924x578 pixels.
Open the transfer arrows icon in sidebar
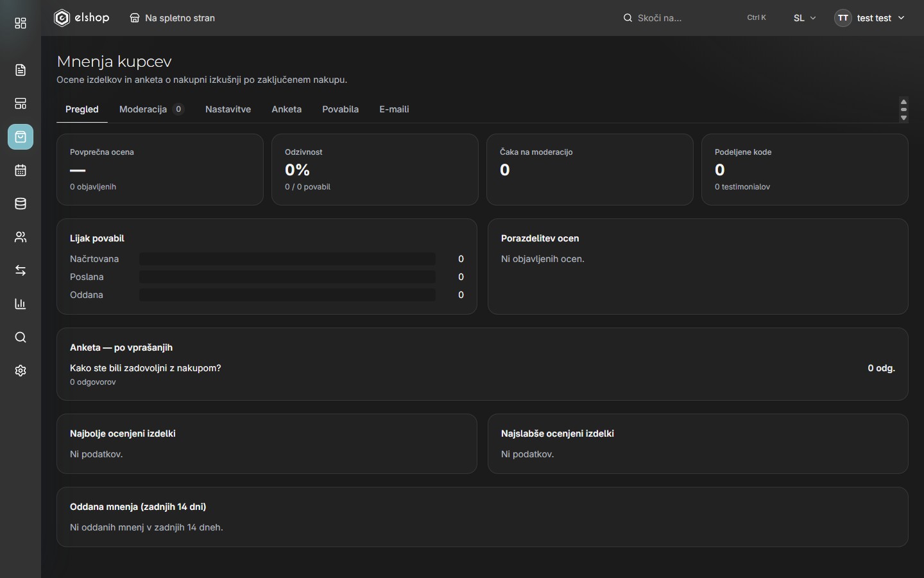click(x=21, y=270)
